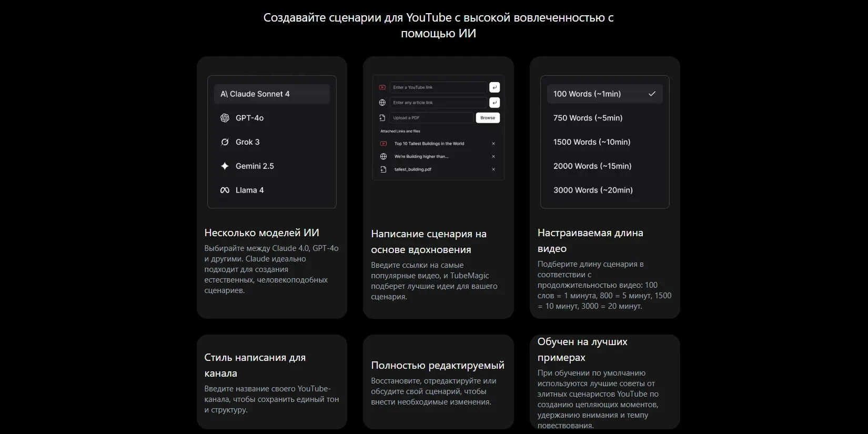The height and width of the screenshot is (434, 868).
Task: Click the OpenAI logo icon beside GPT-4o
Action: pos(225,118)
